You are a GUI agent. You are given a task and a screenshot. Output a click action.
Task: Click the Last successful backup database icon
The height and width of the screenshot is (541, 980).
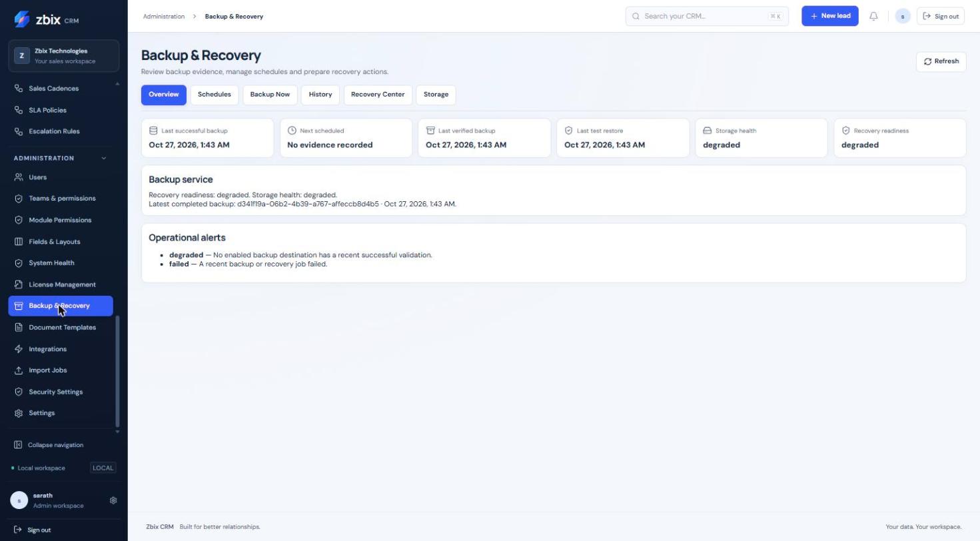(x=153, y=131)
